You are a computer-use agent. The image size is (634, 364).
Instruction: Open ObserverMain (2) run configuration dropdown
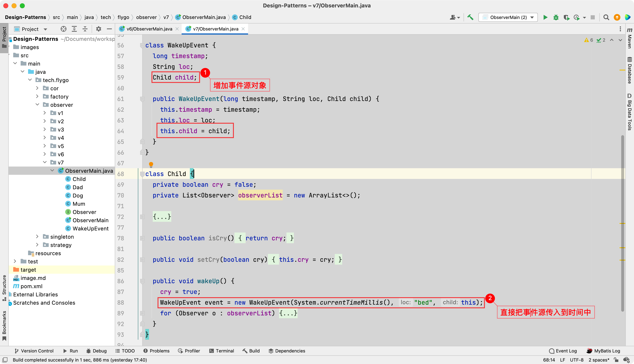click(508, 17)
